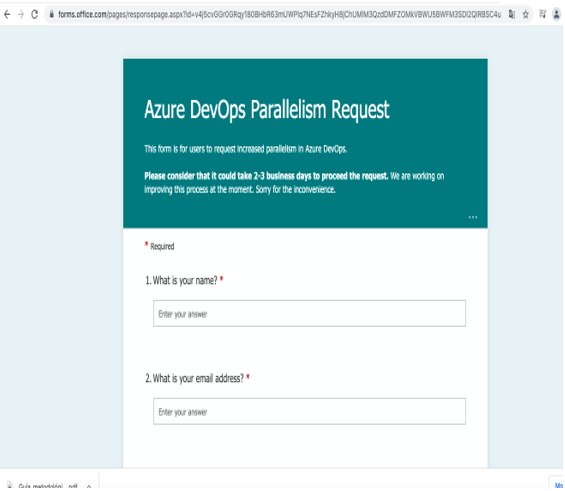Click the bold 2-3 business days notice

[x=266, y=176]
